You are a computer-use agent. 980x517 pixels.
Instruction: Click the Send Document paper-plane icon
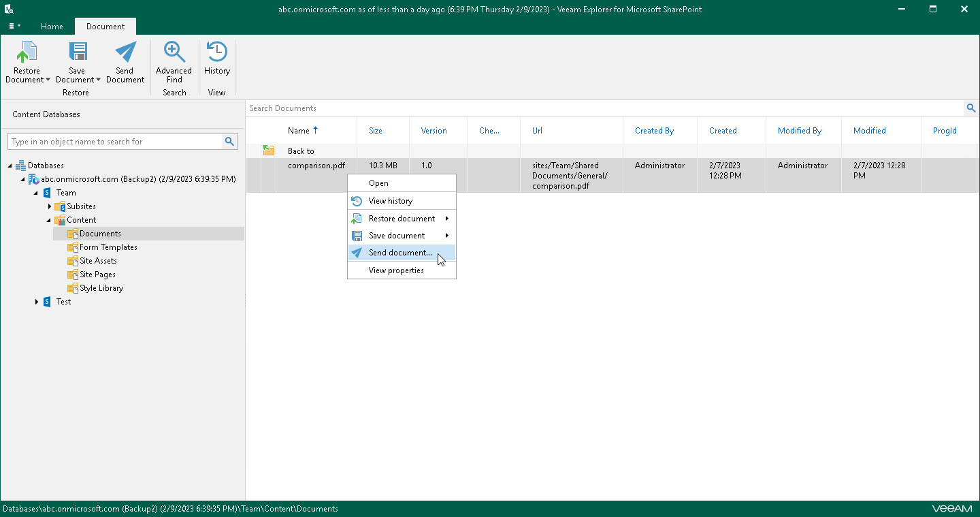pos(125,51)
